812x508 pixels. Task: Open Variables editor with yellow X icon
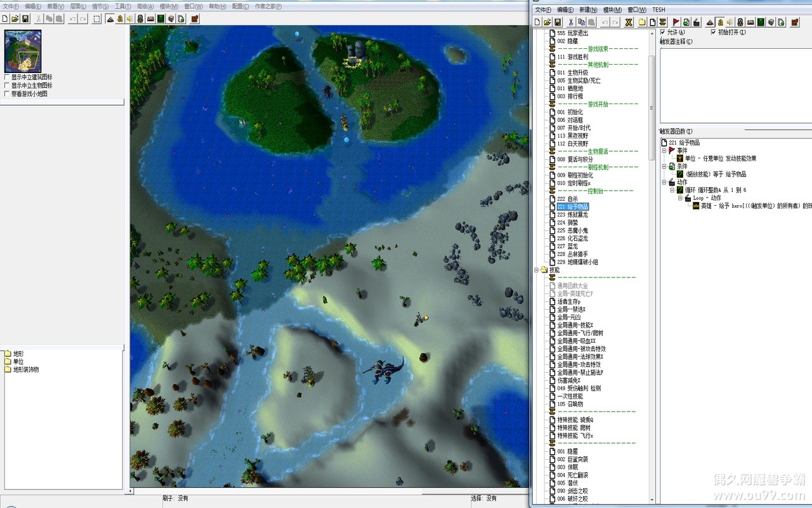pyautogui.click(x=629, y=22)
